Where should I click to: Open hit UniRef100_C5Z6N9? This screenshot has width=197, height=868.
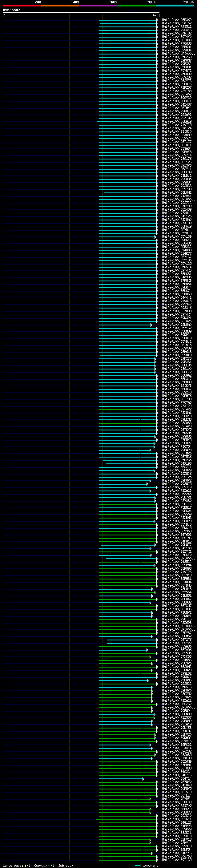tap(177, 761)
